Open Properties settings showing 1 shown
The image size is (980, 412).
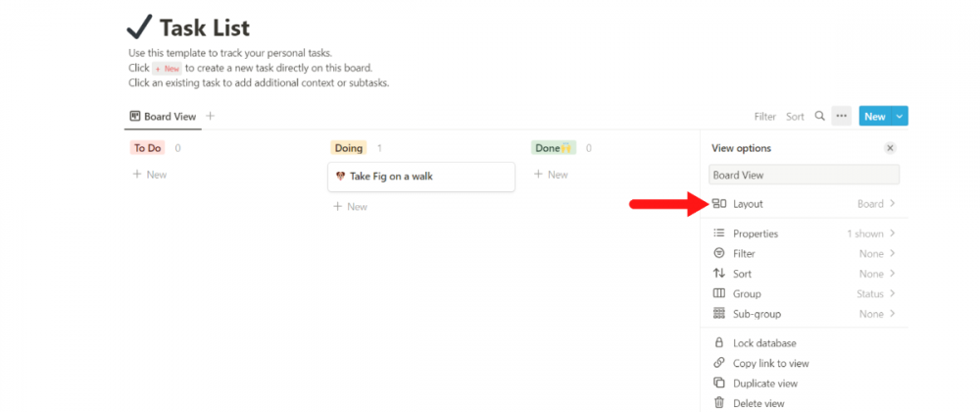point(804,233)
